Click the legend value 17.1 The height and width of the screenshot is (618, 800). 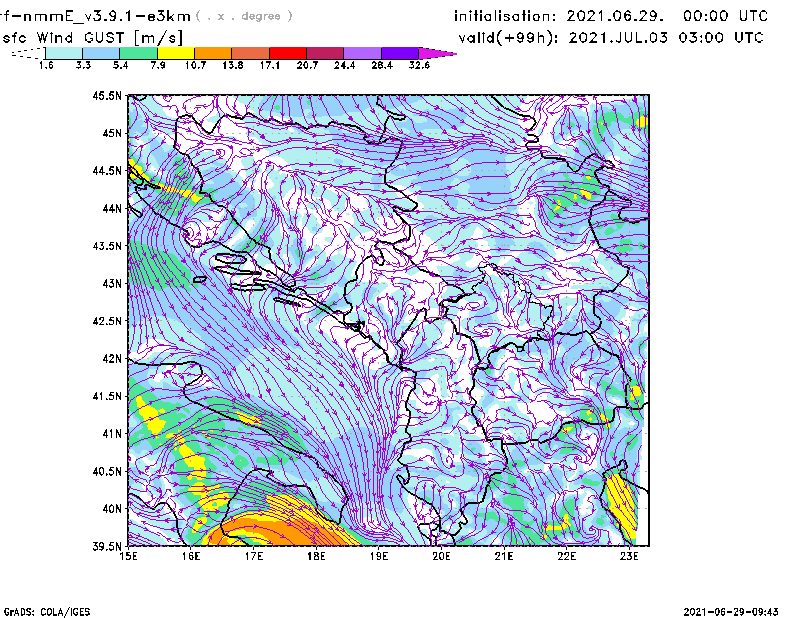[x=270, y=65]
